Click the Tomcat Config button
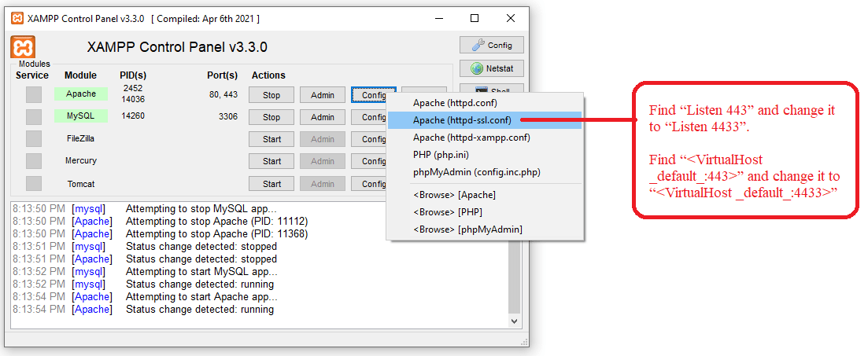The height and width of the screenshot is (356, 868). [370, 184]
